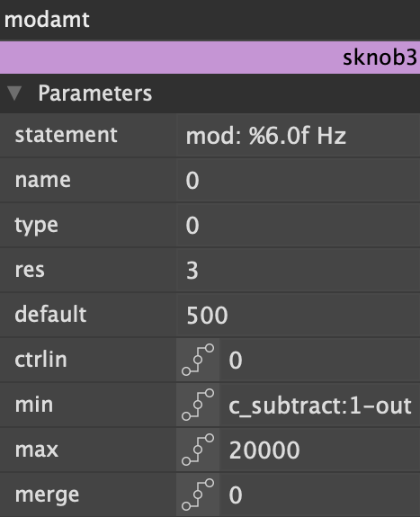Select the res parameter label
The height and width of the screenshot is (517, 420).
tap(30, 270)
